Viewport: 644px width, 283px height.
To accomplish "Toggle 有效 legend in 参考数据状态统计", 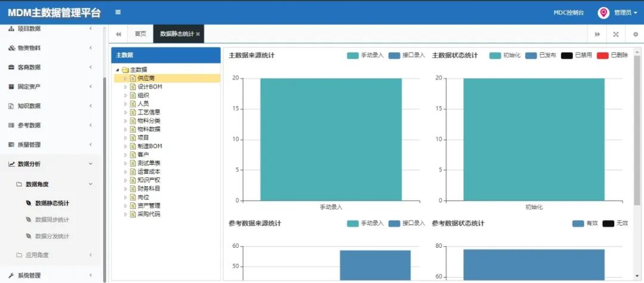I will coord(585,223).
